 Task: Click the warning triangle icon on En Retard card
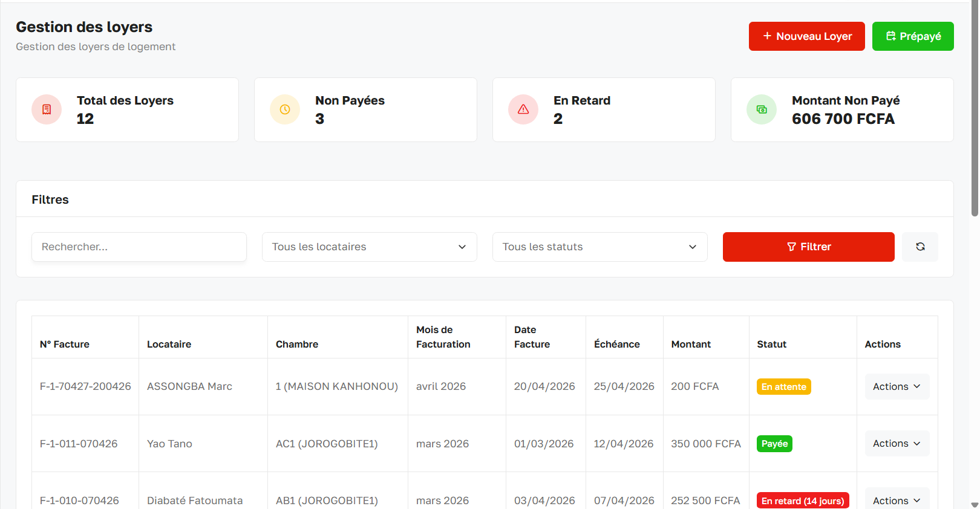pos(523,109)
